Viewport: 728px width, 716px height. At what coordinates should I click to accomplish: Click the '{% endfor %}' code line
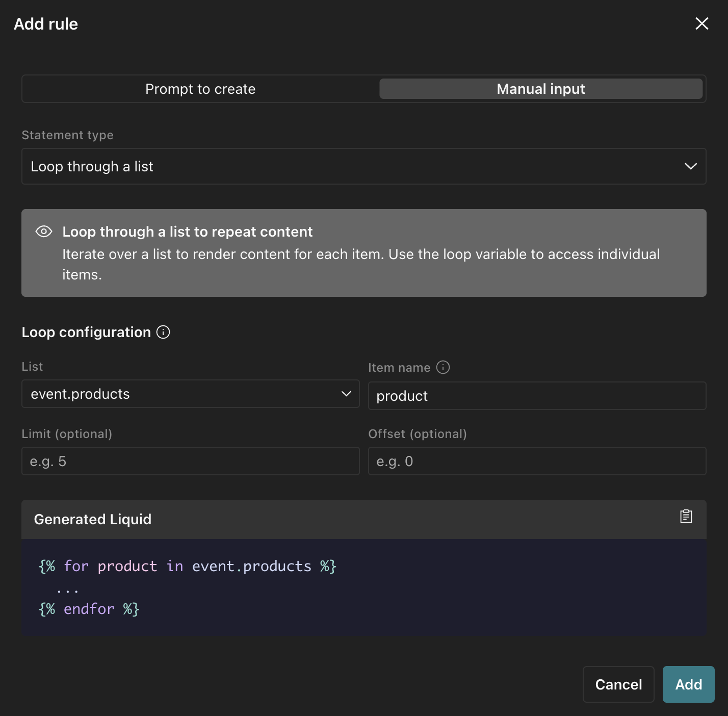(x=89, y=609)
